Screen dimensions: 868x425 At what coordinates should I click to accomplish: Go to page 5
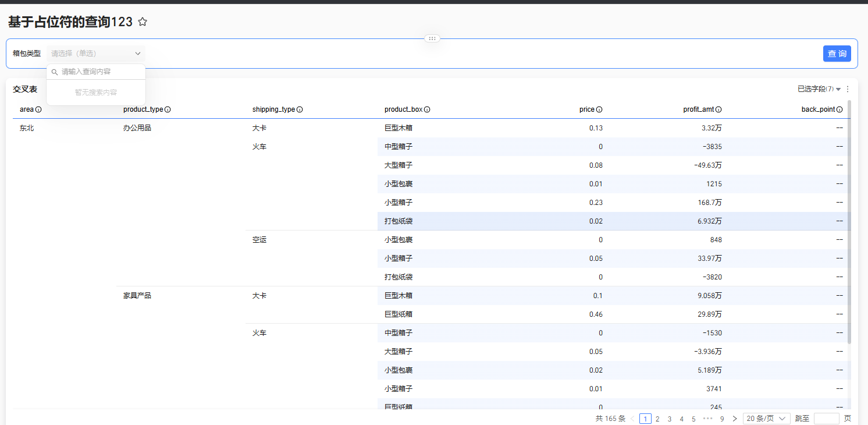pyautogui.click(x=693, y=419)
